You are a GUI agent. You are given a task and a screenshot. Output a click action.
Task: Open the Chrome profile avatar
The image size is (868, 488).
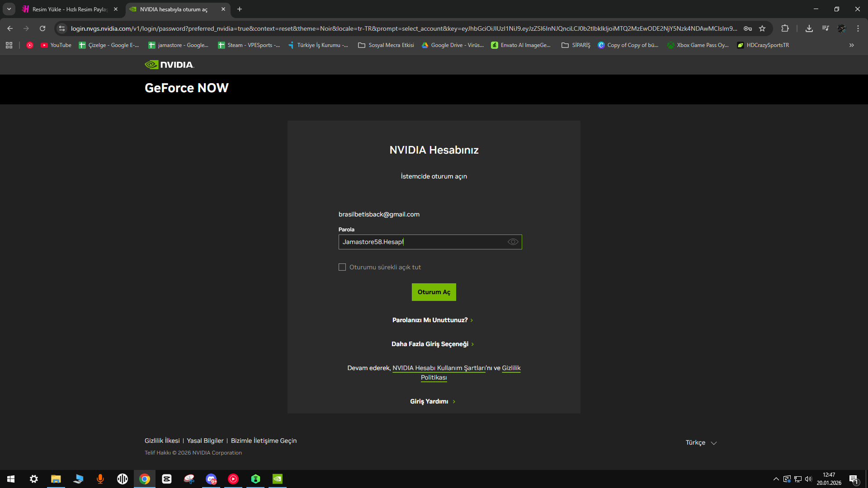pos(842,28)
